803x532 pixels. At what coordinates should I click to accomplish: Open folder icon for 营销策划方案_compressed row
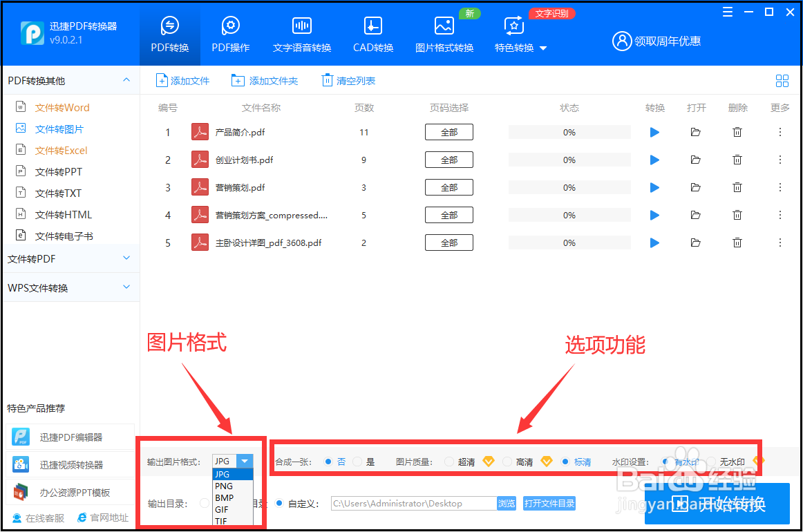point(695,216)
